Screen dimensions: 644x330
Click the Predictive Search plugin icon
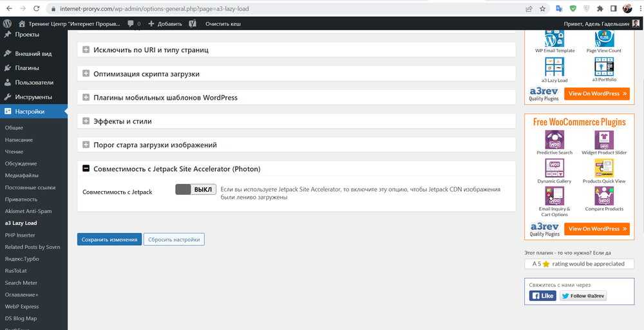coord(554,140)
